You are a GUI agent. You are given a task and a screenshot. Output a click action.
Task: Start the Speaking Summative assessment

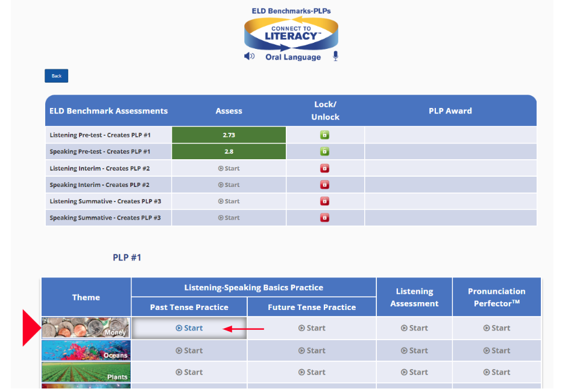229,218
